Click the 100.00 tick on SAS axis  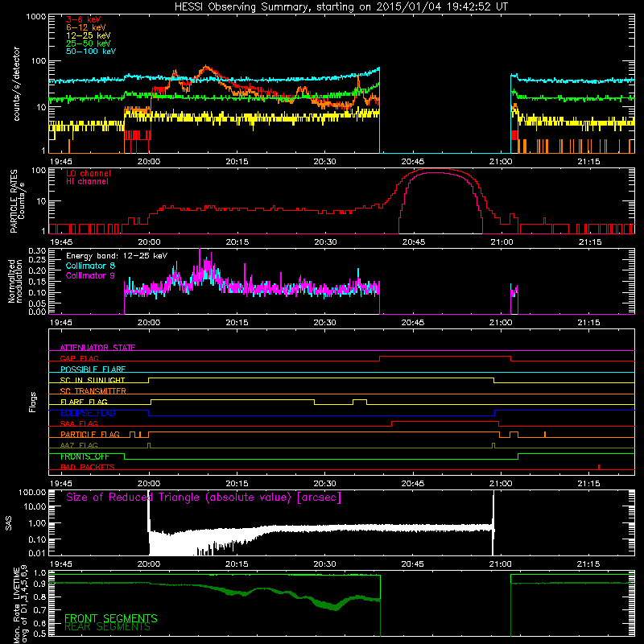32,493
